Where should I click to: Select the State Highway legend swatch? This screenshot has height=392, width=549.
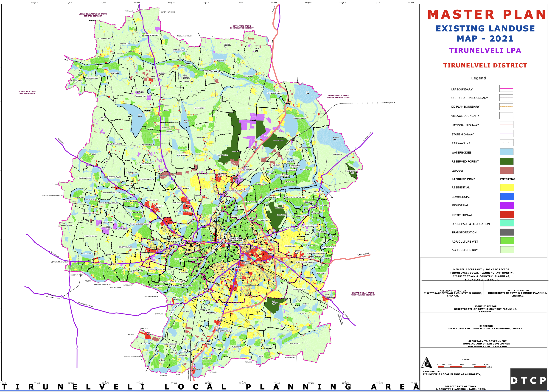pos(506,134)
